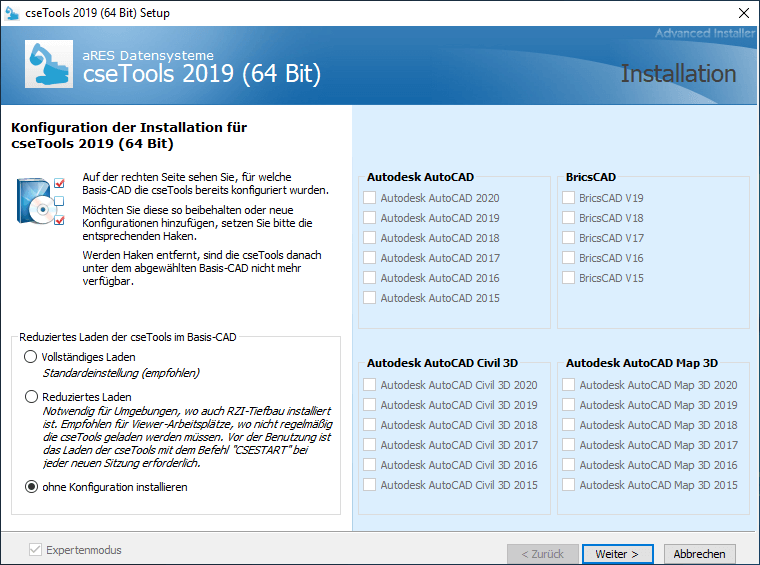Click the installer icon in title bar
Viewport: 760px width, 565px height.
12,13
